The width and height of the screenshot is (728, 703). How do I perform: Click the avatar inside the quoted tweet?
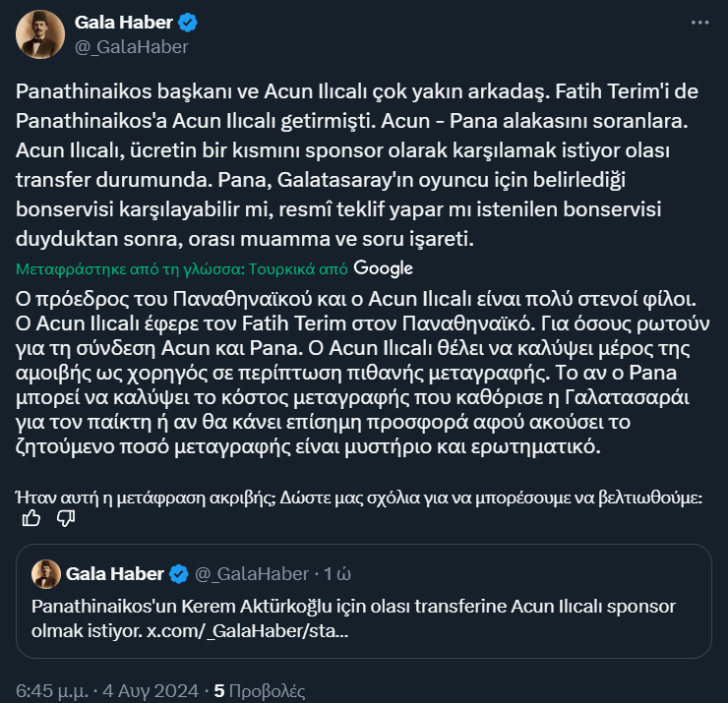pyautogui.click(x=45, y=573)
